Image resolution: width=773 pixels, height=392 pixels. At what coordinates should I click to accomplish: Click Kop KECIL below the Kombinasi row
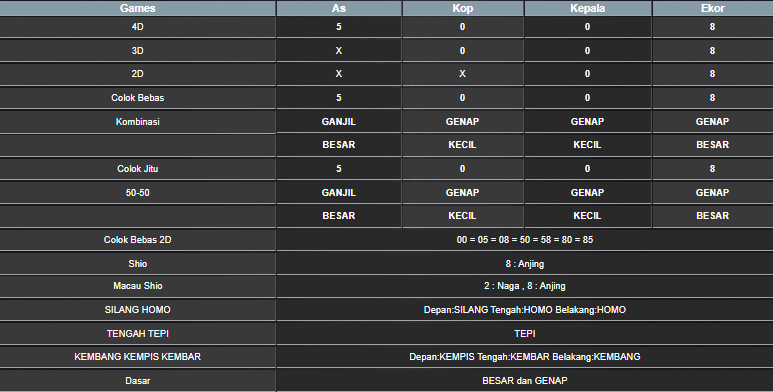[x=462, y=145]
